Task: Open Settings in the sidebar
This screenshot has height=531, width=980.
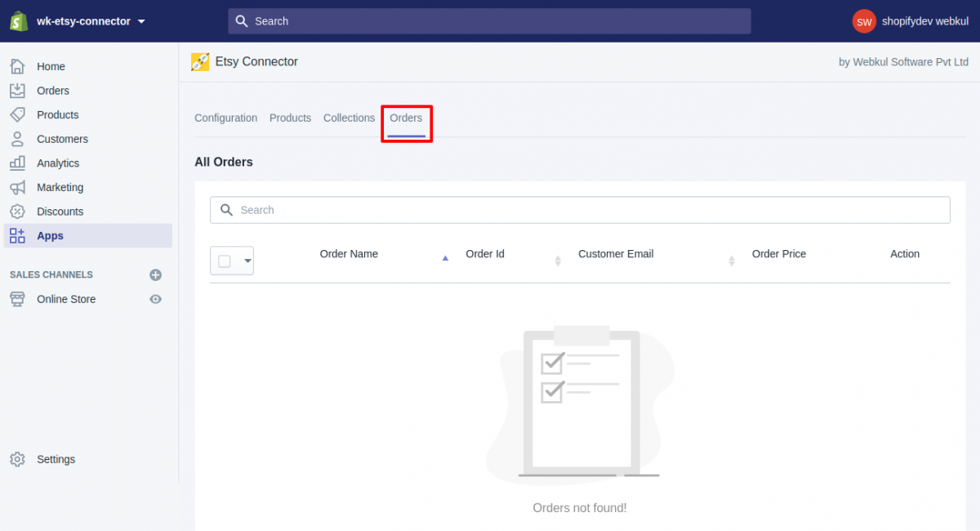Action: pos(56,459)
